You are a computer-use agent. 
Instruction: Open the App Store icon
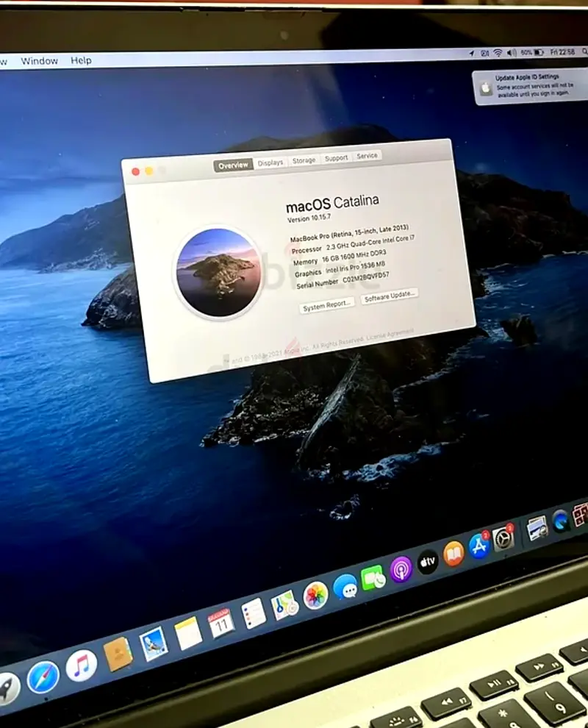[479, 546]
